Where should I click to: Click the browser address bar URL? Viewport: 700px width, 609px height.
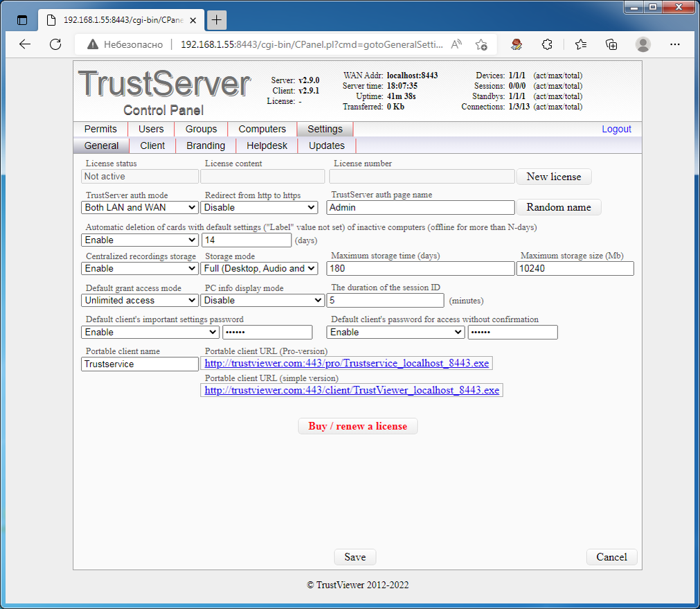[312, 44]
